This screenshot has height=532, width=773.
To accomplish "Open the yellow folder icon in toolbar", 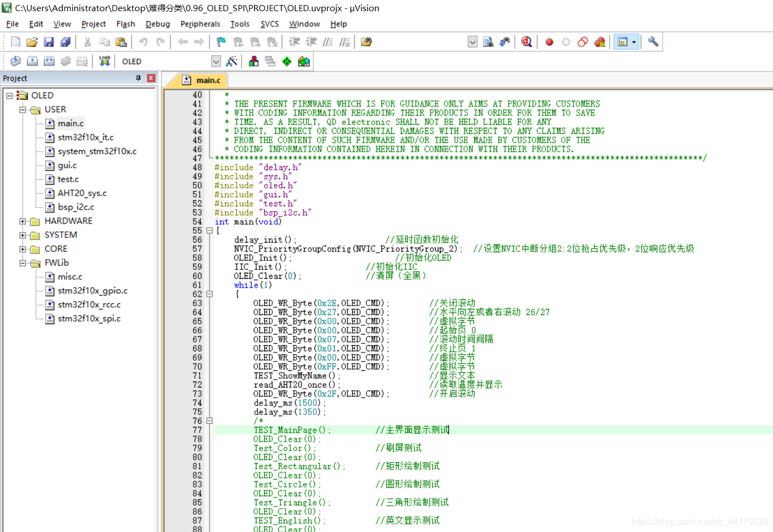I will (32, 42).
